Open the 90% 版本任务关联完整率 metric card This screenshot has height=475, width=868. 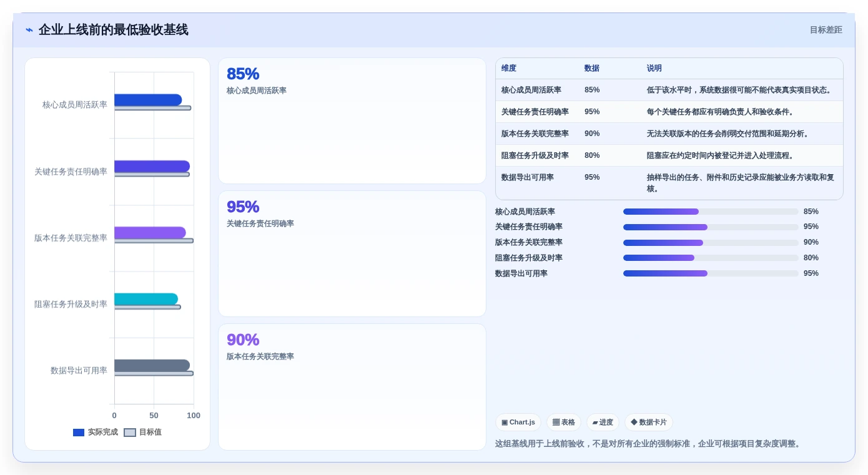point(352,387)
